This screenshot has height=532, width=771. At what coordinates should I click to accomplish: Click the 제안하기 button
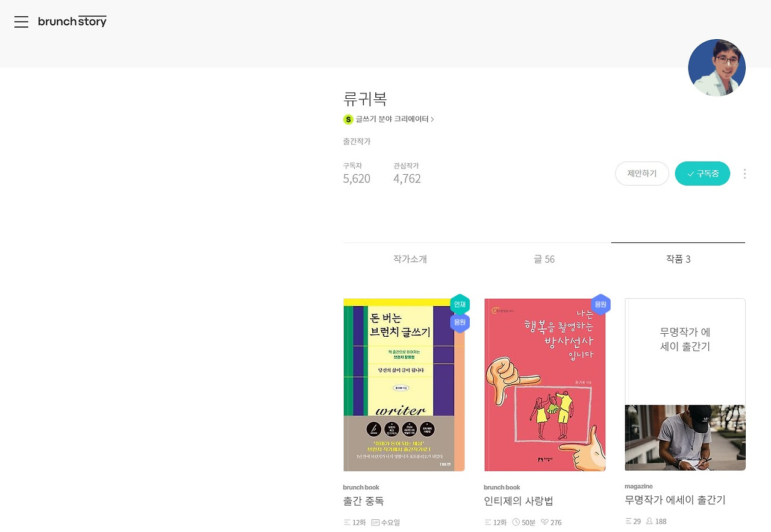pos(642,174)
